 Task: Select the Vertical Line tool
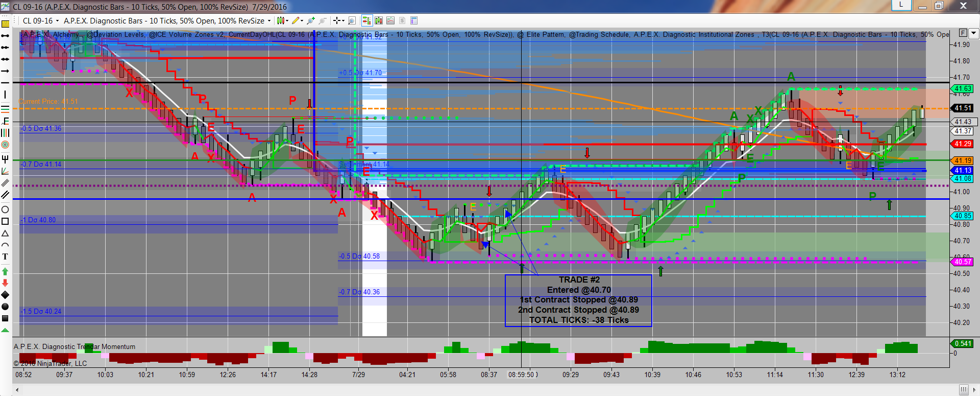pos(5,95)
